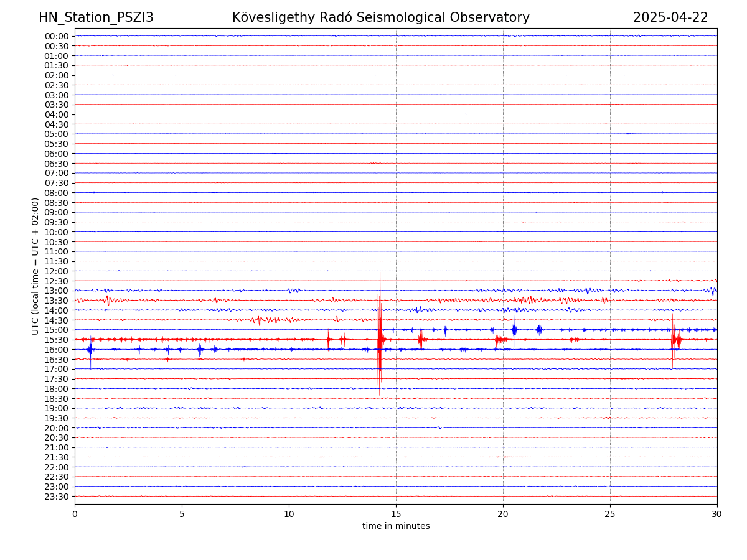The width and height of the screenshot is (747, 560).
Task: Click the x-axis tick label 15
Action: (396, 515)
